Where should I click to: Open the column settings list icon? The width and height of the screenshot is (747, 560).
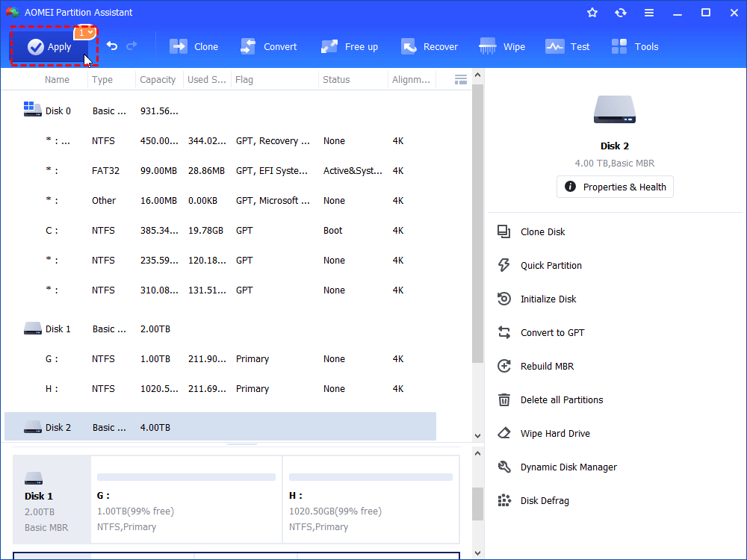(461, 80)
